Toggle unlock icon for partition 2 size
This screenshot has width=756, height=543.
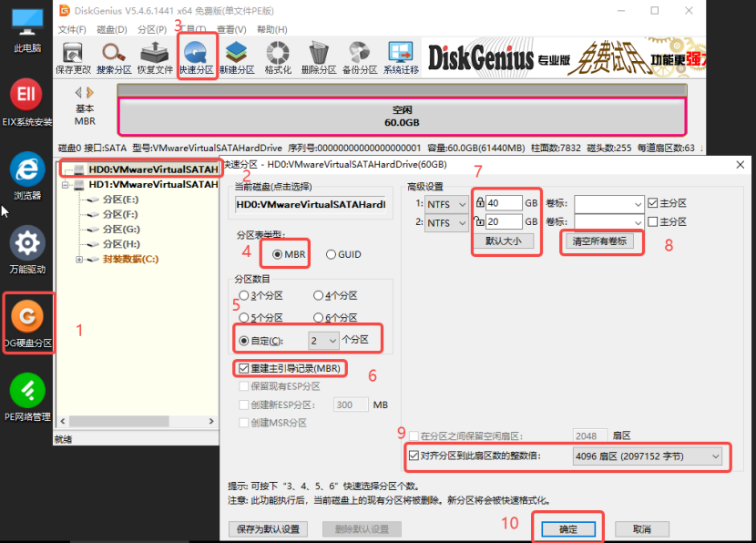pyautogui.click(x=479, y=221)
